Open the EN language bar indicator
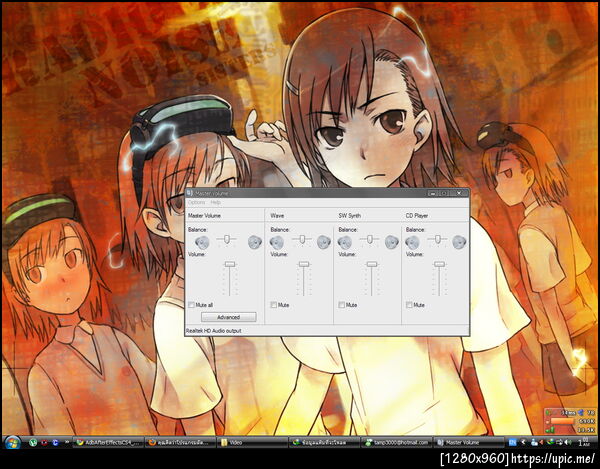 pos(512,442)
